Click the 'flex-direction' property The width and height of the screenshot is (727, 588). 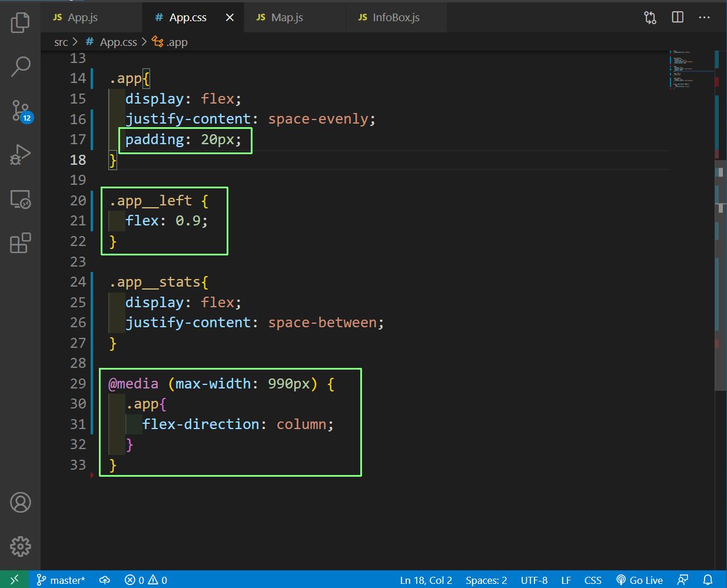(200, 424)
